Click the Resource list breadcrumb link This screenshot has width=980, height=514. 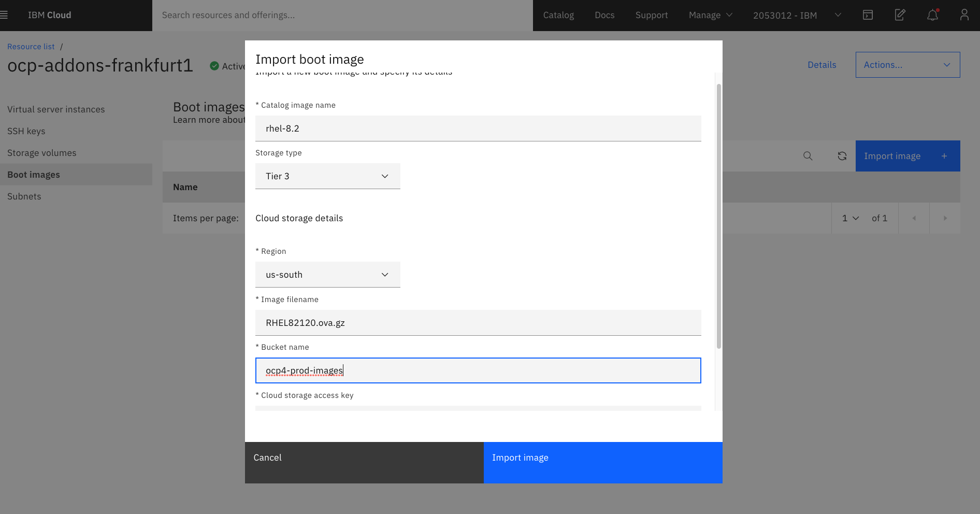[31, 47]
